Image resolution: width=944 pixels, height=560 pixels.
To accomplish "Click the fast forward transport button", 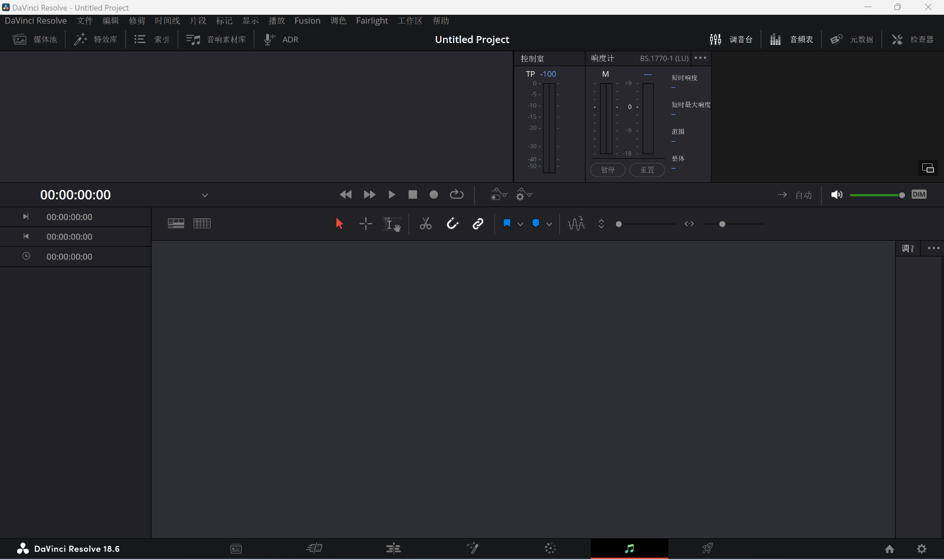I will point(369,195).
